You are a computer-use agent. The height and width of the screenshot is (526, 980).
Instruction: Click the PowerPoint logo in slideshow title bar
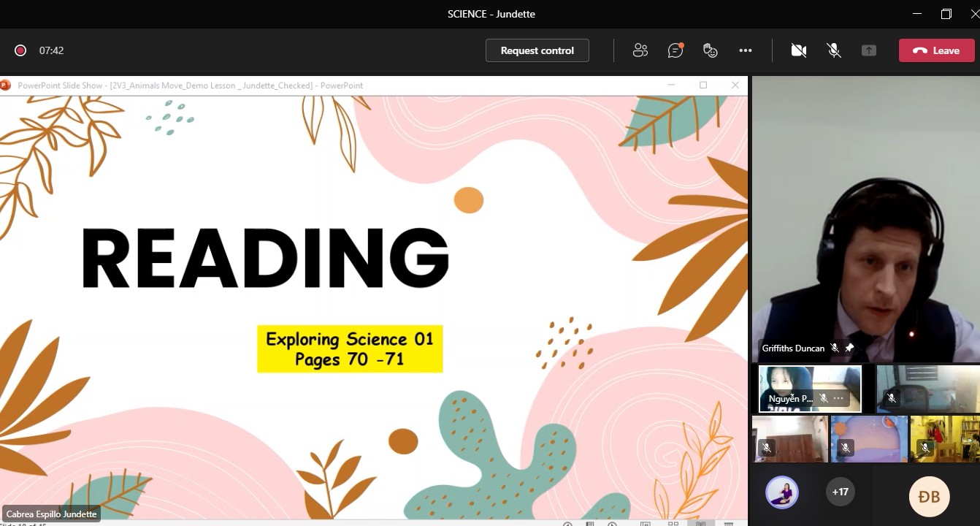click(5, 85)
